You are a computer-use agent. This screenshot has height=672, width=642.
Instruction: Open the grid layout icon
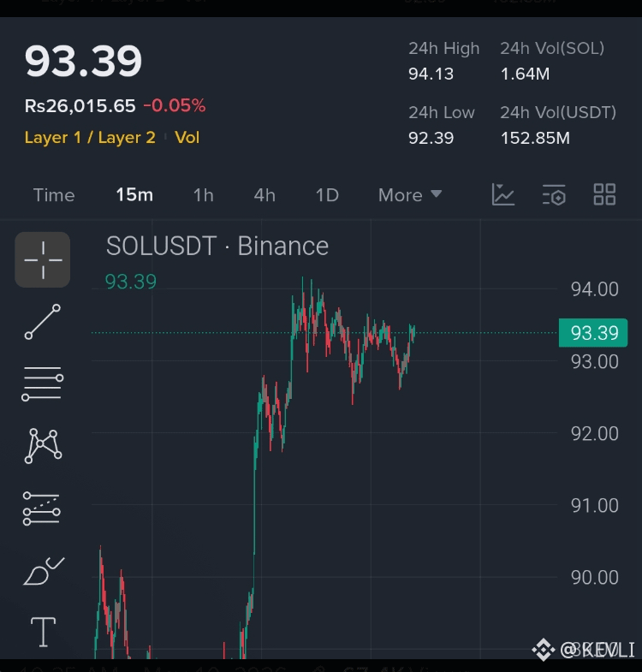click(x=604, y=194)
